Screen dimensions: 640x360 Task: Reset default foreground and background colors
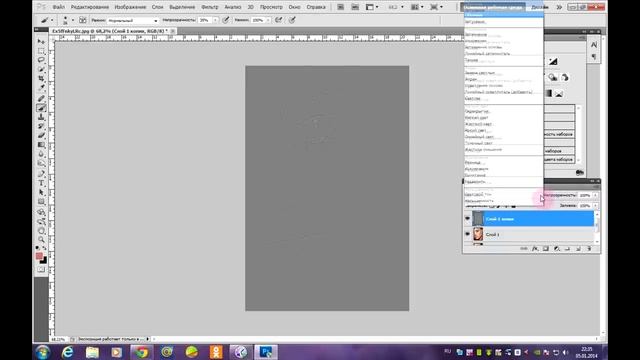(x=37, y=249)
